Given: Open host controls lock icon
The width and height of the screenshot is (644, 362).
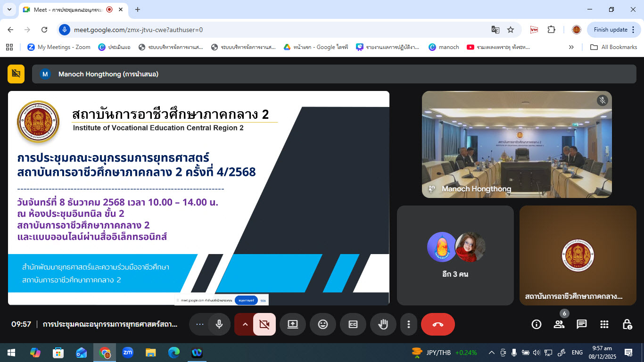Looking at the screenshot, I should coord(627,324).
